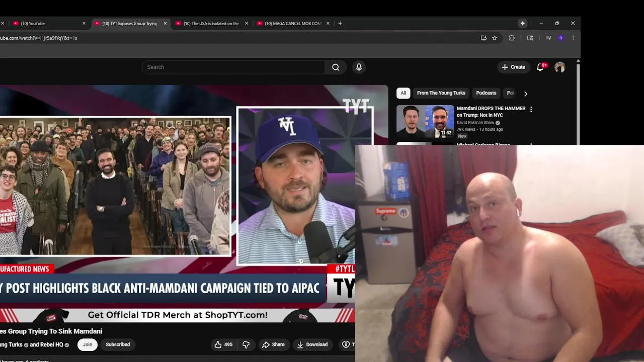
Task: Click the Create button
Action: [513, 67]
